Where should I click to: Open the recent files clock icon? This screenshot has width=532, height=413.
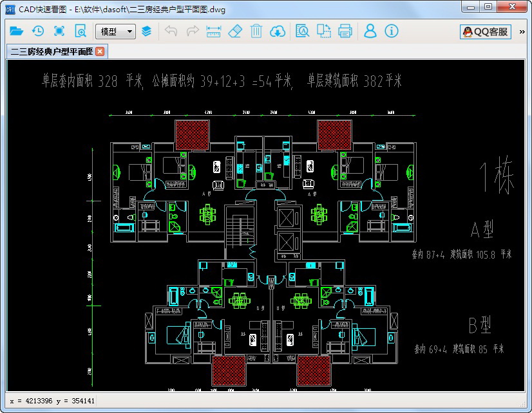coord(38,31)
